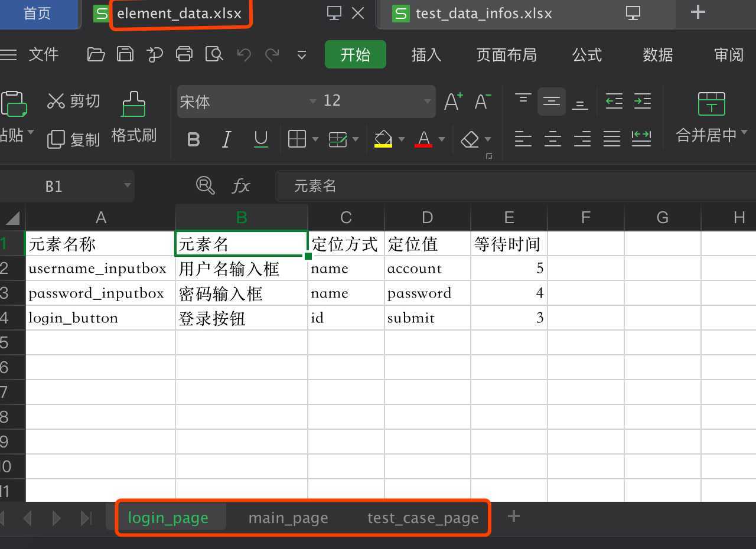Decrease font size with A- icon
The height and width of the screenshot is (549, 756).
click(x=483, y=102)
